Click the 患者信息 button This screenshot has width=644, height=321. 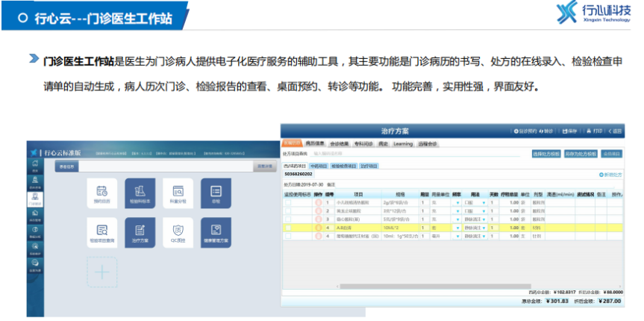click(67, 166)
